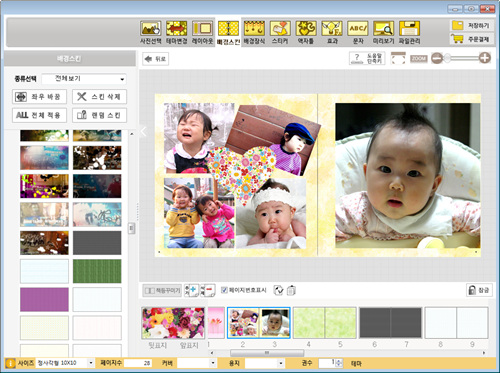Viewport: 500px width, 373px height.
Task: Click the 좌우 바꿈 flip button
Action: click(x=39, y=97)
